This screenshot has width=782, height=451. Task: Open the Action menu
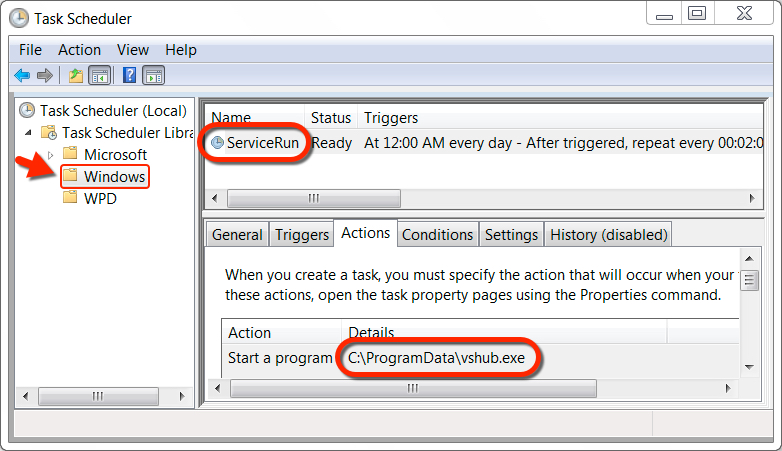(79, 50)
